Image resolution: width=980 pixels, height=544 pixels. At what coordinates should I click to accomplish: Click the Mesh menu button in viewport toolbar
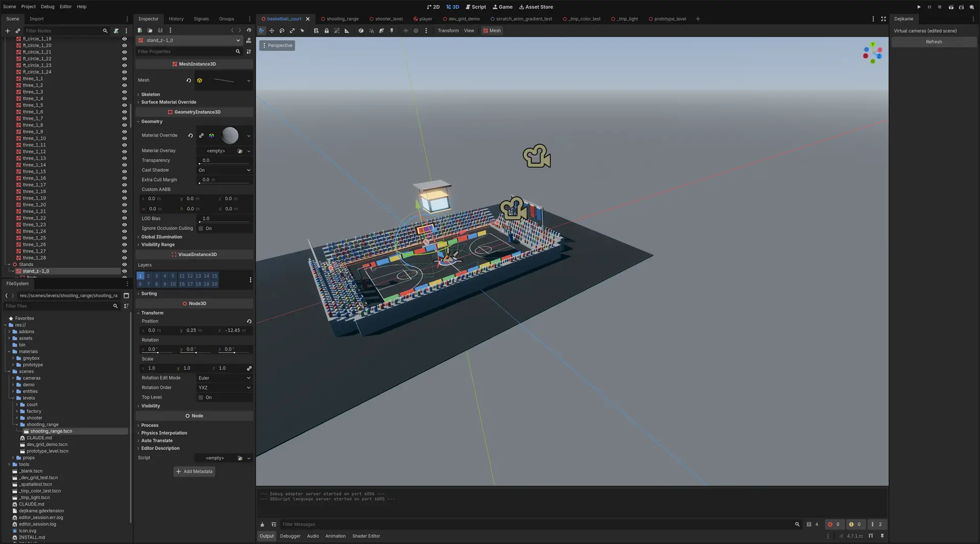(492, 31)
